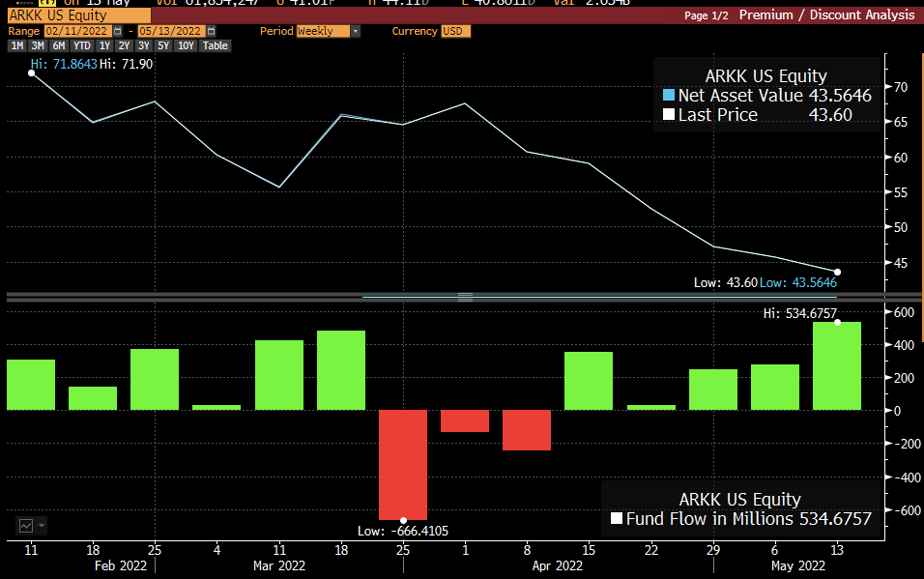Click the Net Asset Value legend label

pos(740,96)
